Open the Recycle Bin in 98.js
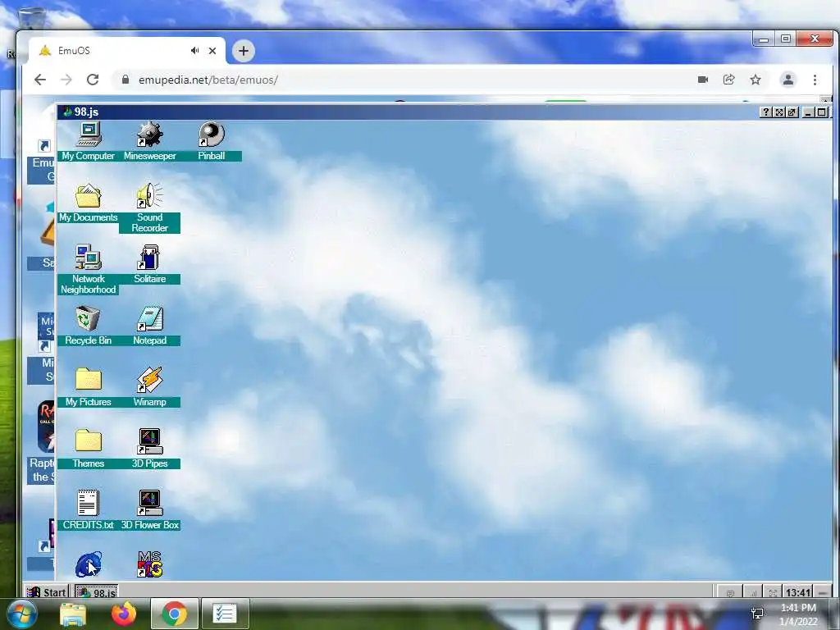 click(89, 326)
